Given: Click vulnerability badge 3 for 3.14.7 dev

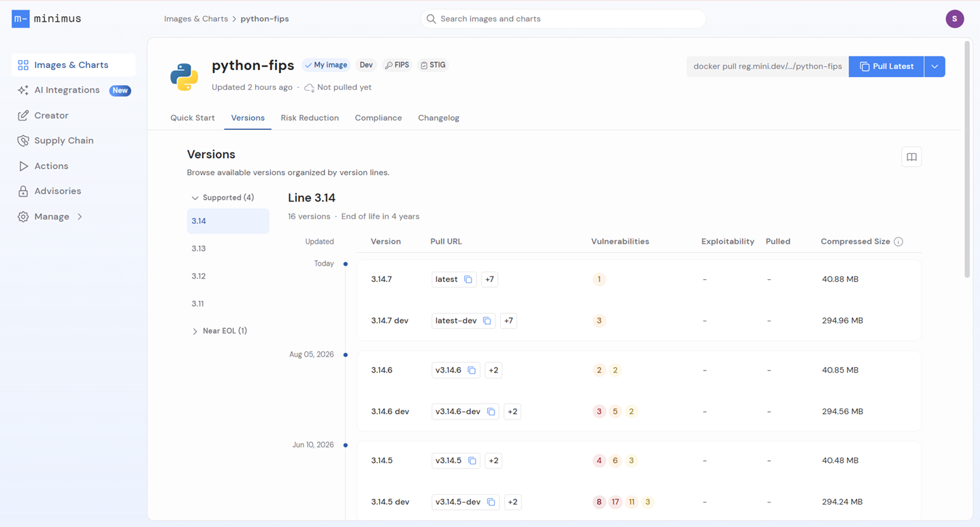Looking at the screenshot, I should click(599, 321).
